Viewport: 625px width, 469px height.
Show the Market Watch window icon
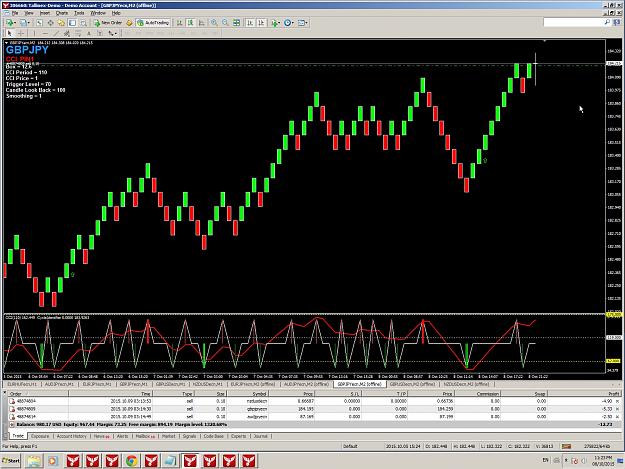(x=39, y=23)
